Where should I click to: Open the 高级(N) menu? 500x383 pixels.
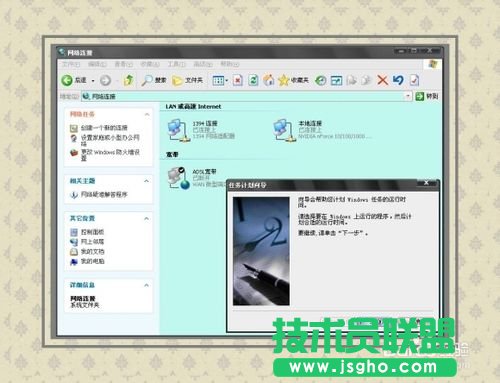[203, 64]
